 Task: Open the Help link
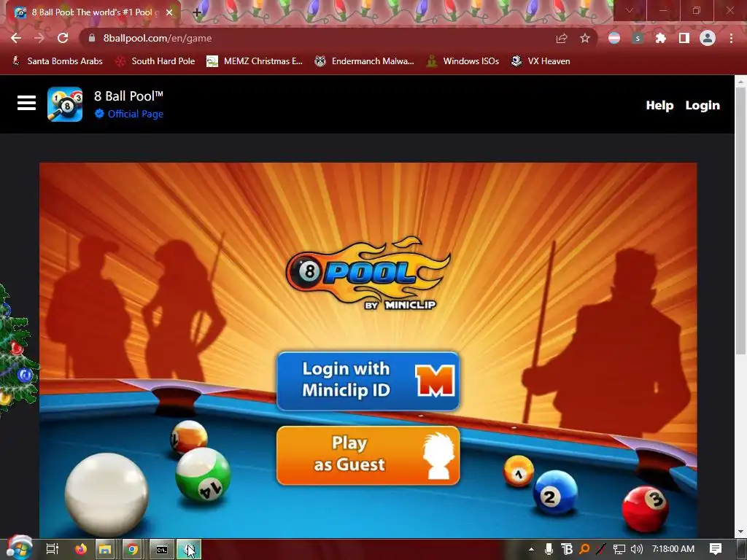659,105
